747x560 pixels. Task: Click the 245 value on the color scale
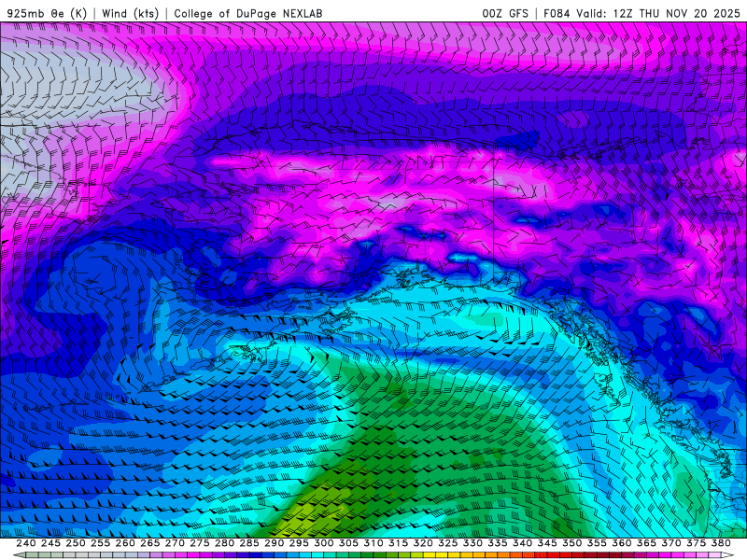(50, 543)
